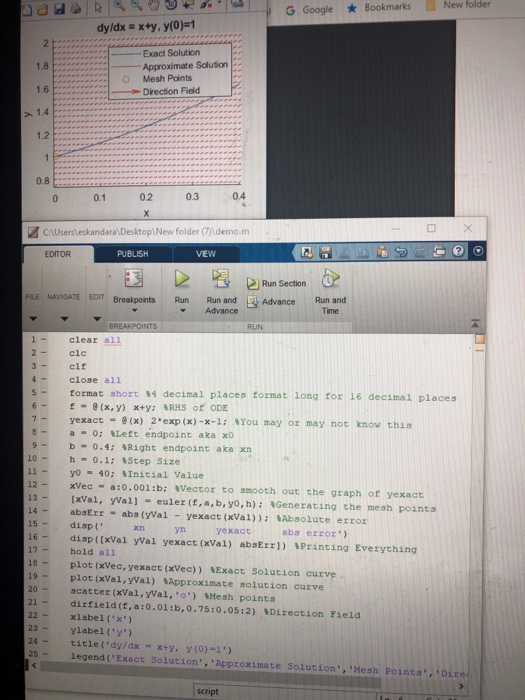Click the 'hold all' code line
Image resolution: width=525 pixels, height=700 pixels.
92,552
